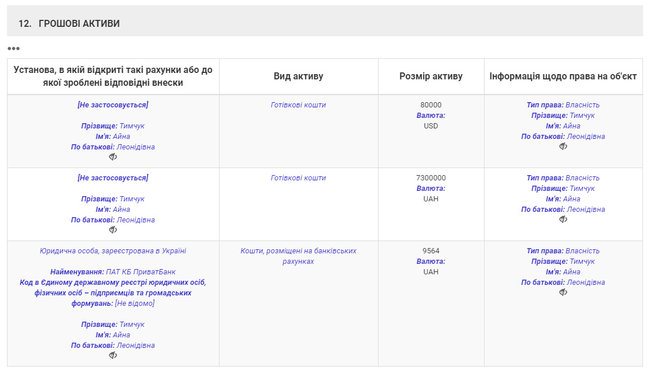Click the 'USD' currency value
Viewport: 650px width, 373px height.
(431, 126)
